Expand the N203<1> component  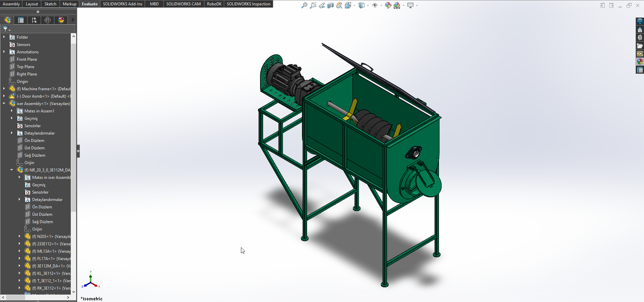coord(19,236)
